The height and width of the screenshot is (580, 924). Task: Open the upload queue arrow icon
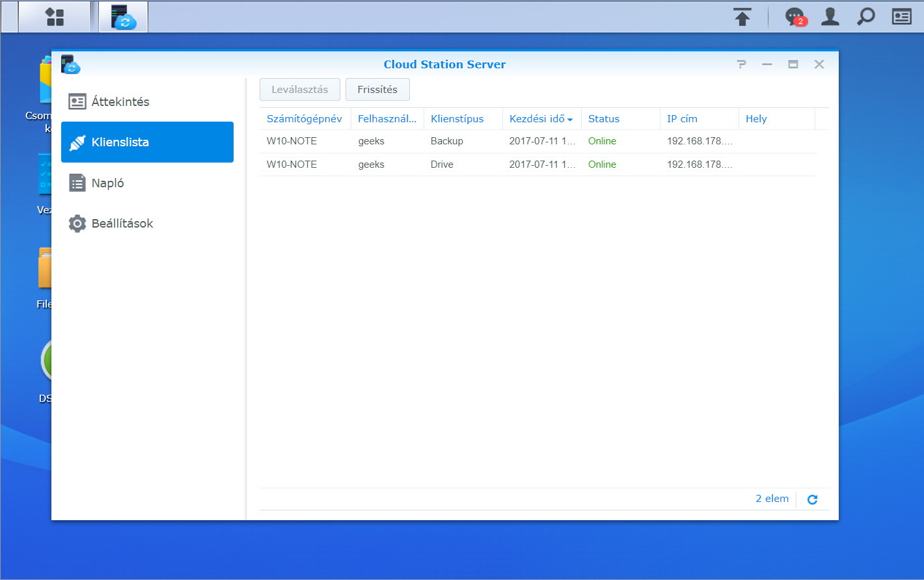click(x=742, y=17)
